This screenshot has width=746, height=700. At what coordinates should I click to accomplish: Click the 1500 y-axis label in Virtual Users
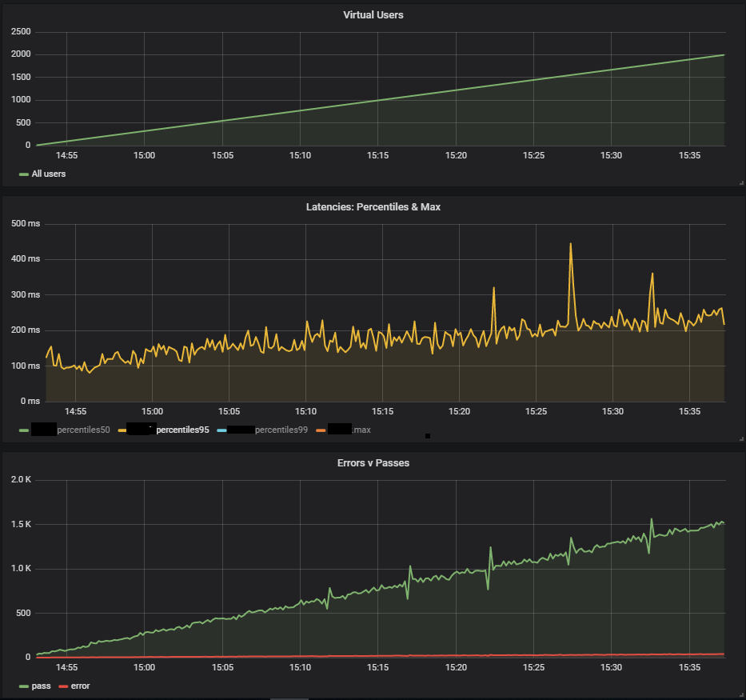point(21,77)
